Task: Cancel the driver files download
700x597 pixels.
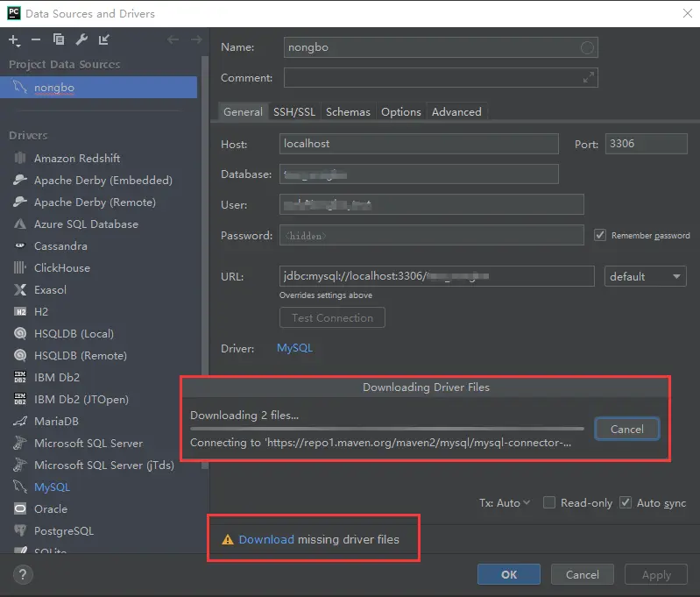Action: coord(626,429)
